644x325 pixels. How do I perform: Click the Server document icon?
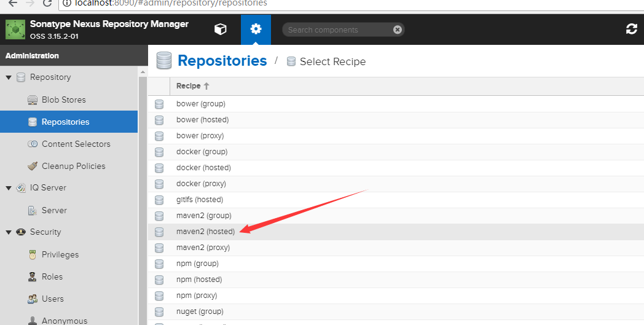pos(33,210)
